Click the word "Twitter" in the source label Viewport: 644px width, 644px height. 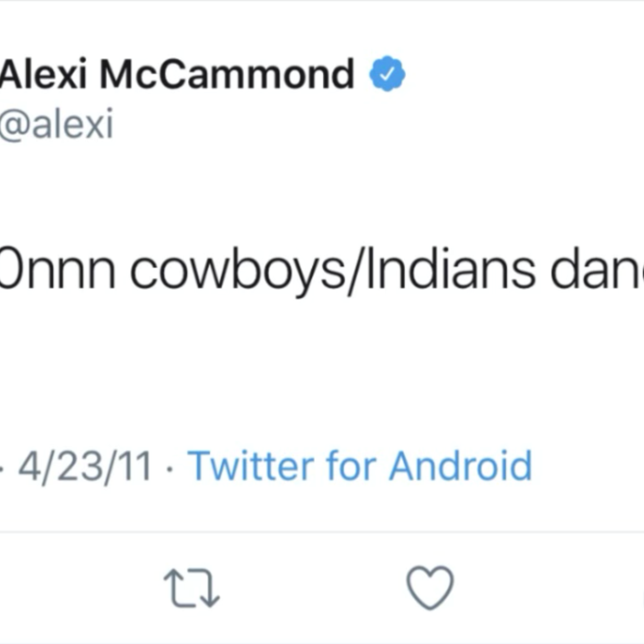point(250,465)
